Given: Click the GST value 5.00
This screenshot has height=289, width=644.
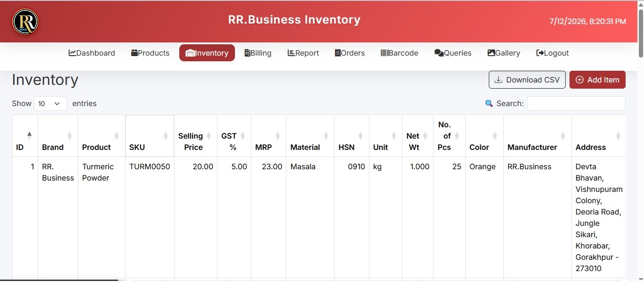Looking at the screenshot, I should [x=239, y=166].
